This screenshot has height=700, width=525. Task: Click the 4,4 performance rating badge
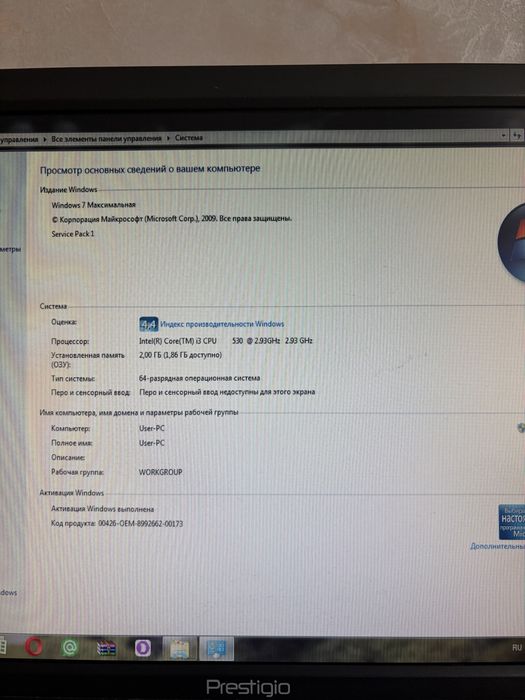point(148,324)
